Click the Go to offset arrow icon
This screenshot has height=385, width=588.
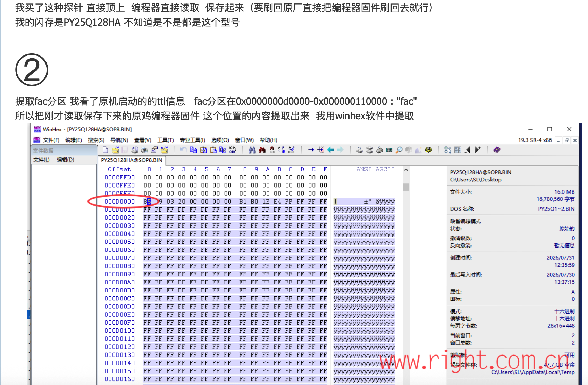[311, 150]
